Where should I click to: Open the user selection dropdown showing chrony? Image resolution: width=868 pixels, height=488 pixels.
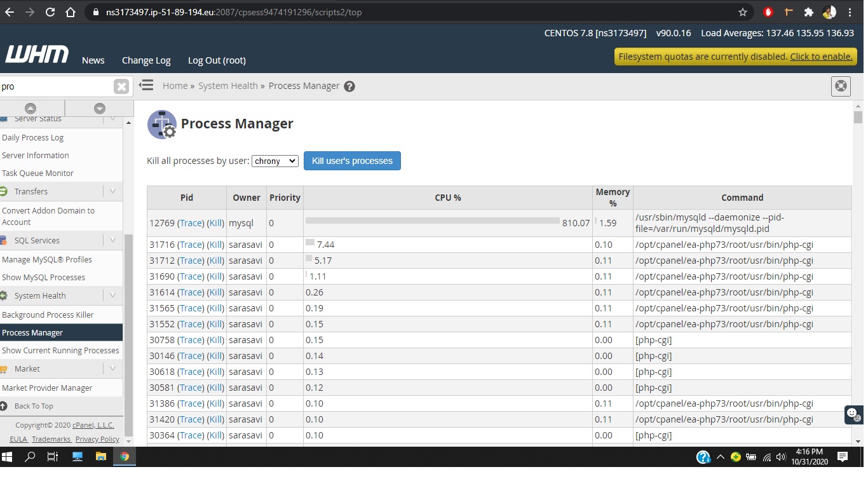[275, 161]
